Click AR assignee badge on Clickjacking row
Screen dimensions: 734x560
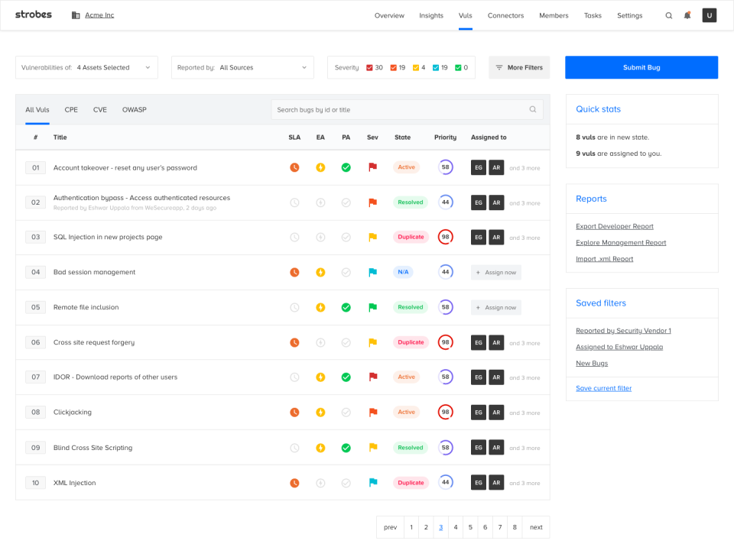coord(496,412)
